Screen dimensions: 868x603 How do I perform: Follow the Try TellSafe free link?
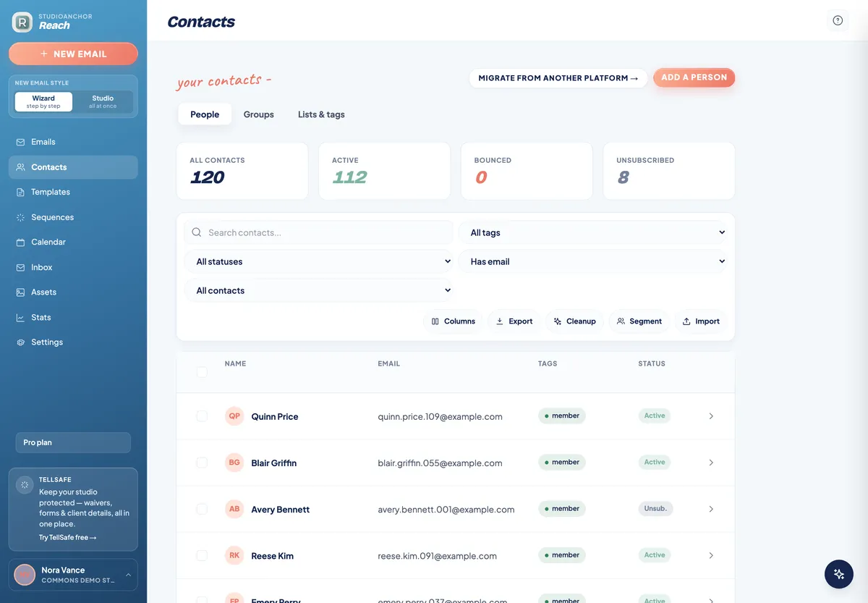(x=67, y=538)
